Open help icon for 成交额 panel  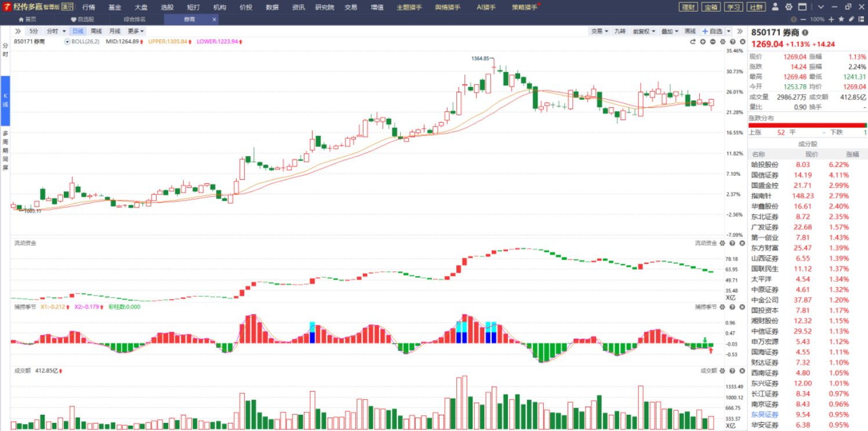click(732, 370)
